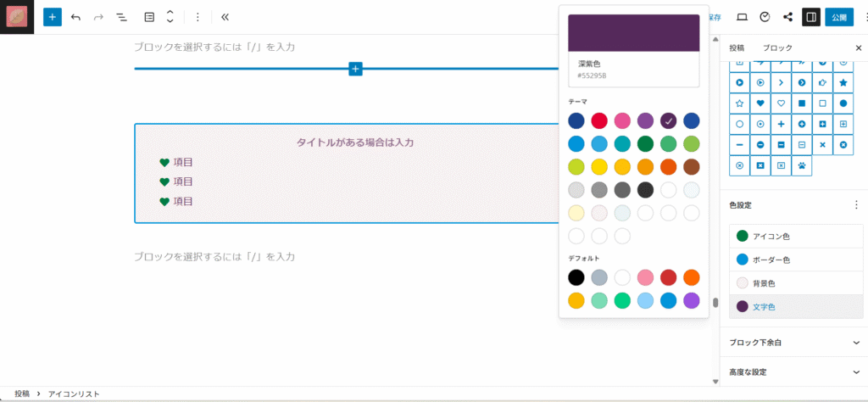
Task: Select the red theme color swatch
Action: pos(599,120)
